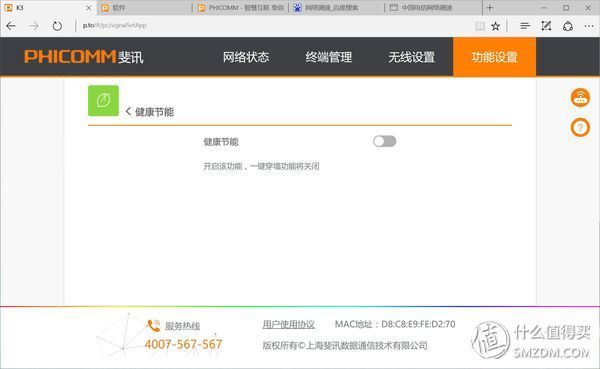
Task: Click the 服务热线 label
Action: [x=183, y=326]
